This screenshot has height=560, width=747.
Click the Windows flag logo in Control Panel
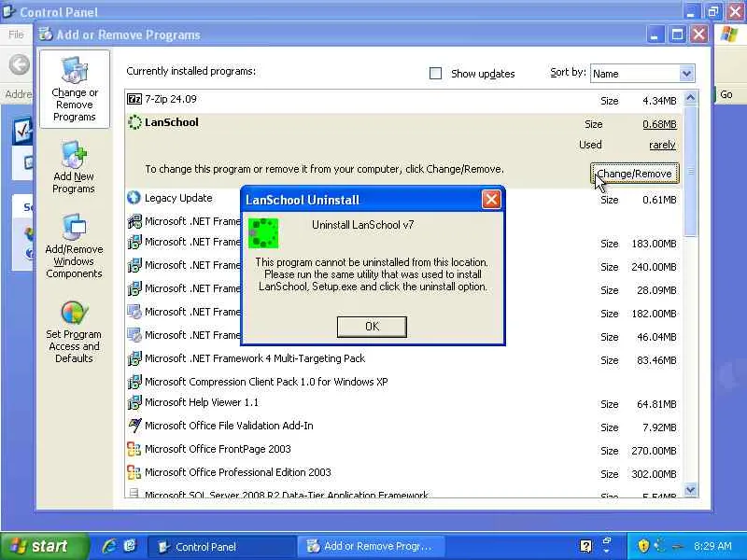(x=729, y=34)
